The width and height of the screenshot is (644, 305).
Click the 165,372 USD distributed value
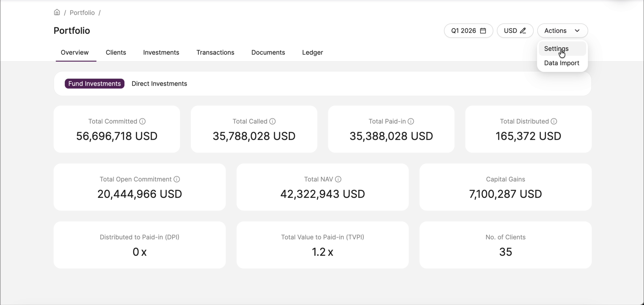(528, 136)
